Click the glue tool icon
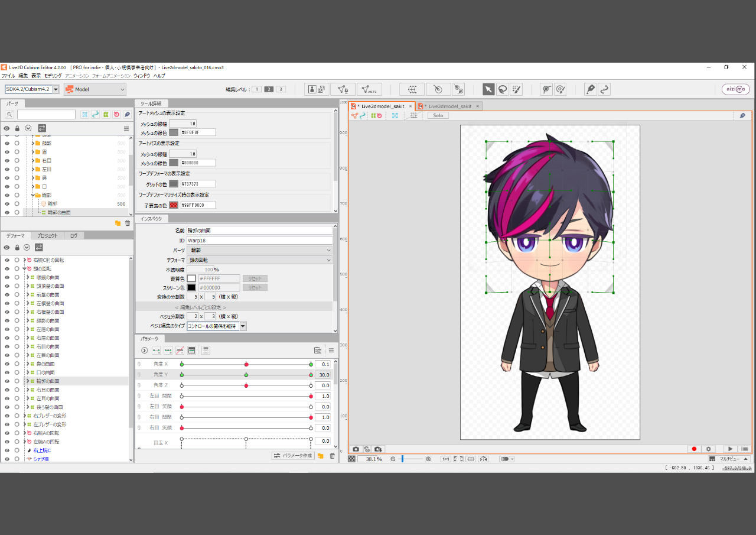This screenshot has height=535, width=756. [x=458, y=89]
